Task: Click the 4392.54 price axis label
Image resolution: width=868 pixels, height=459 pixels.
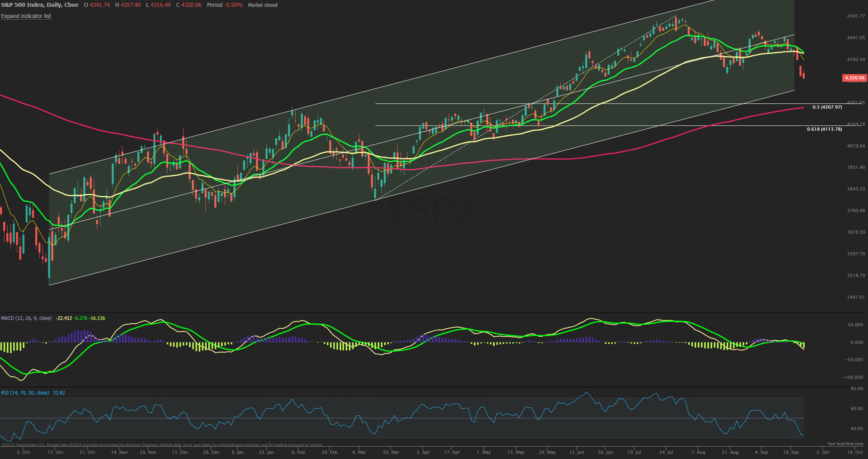Action: (856, 59)
